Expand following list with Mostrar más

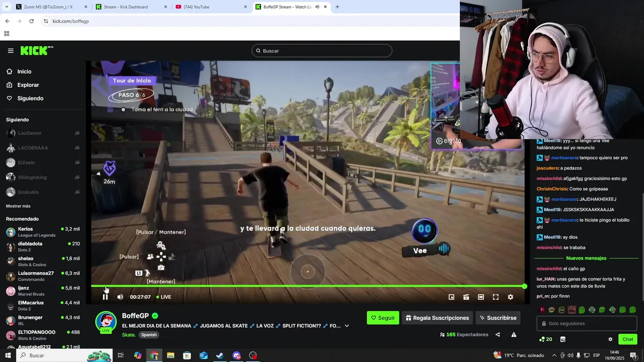18,206
